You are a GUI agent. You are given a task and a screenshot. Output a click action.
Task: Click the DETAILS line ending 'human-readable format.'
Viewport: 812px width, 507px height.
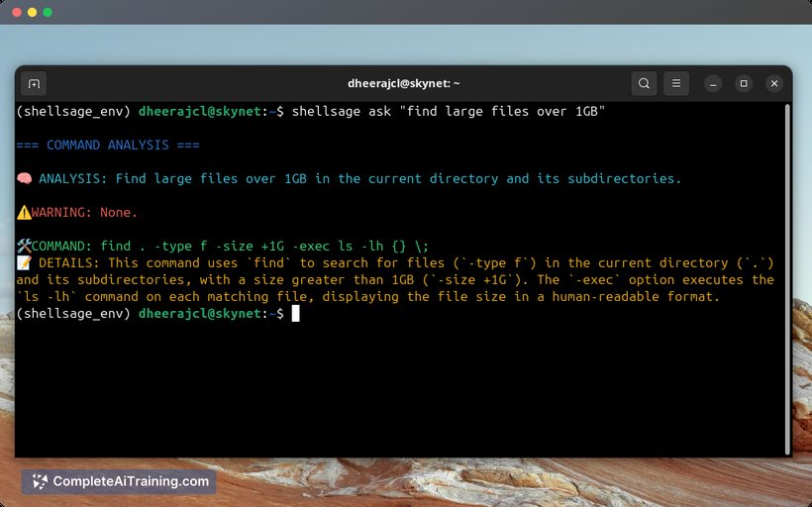click(x=368, y=296)
